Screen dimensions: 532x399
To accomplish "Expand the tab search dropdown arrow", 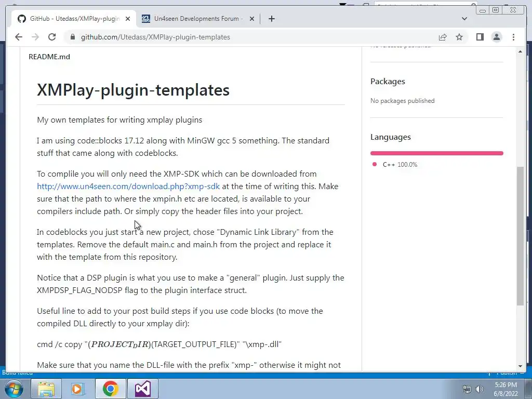I will (464, 19).
